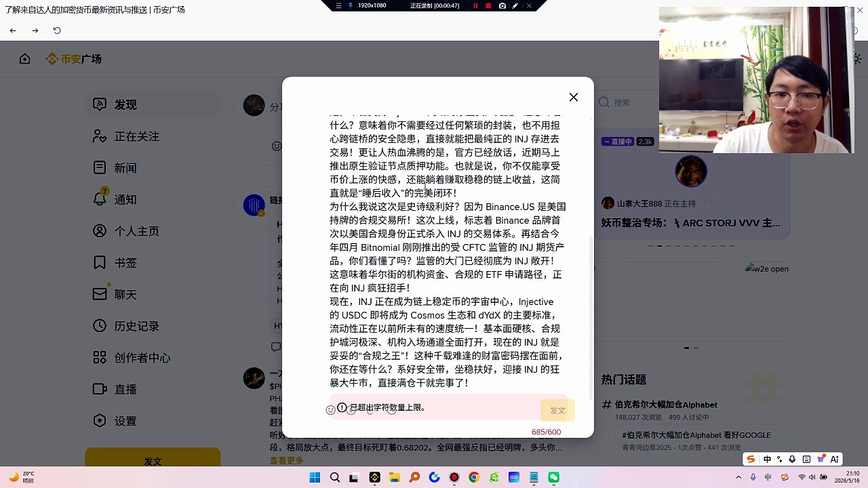Open Binance app in taskbar
This screenshot has height=488, width=868.
[374, 477]
